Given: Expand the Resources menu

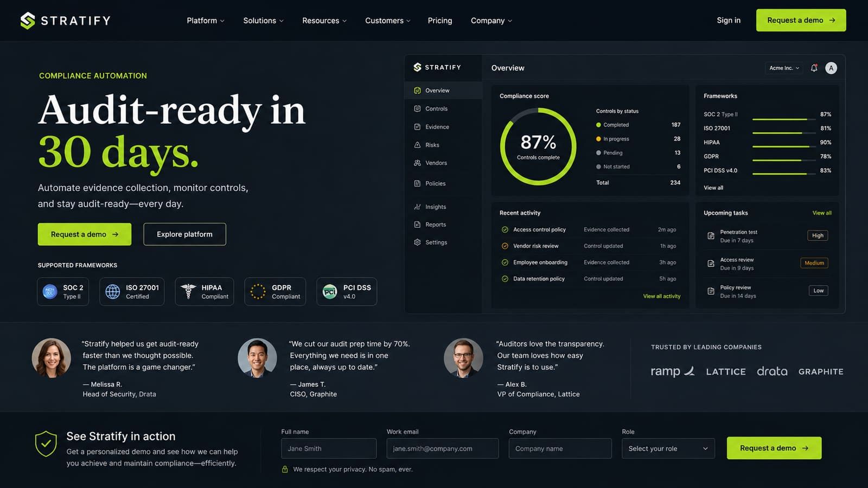Looking at the screenshot, I should click(x=324, y=21).
